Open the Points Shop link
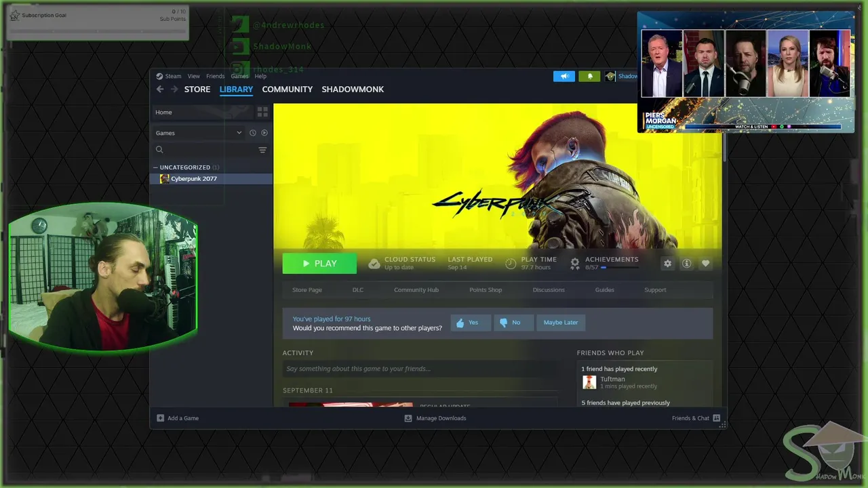This screenshot has width=868, height=488. (x=486, y=290)
